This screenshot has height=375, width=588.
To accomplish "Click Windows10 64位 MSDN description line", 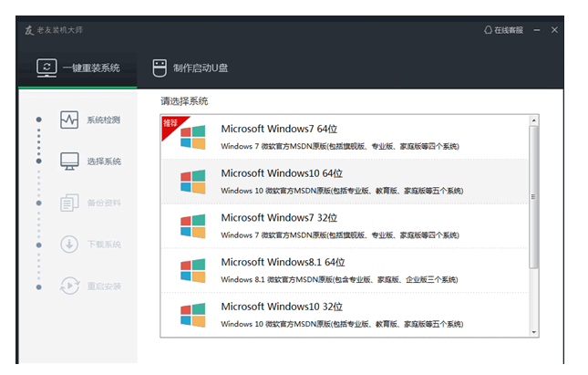I will 342,191.
